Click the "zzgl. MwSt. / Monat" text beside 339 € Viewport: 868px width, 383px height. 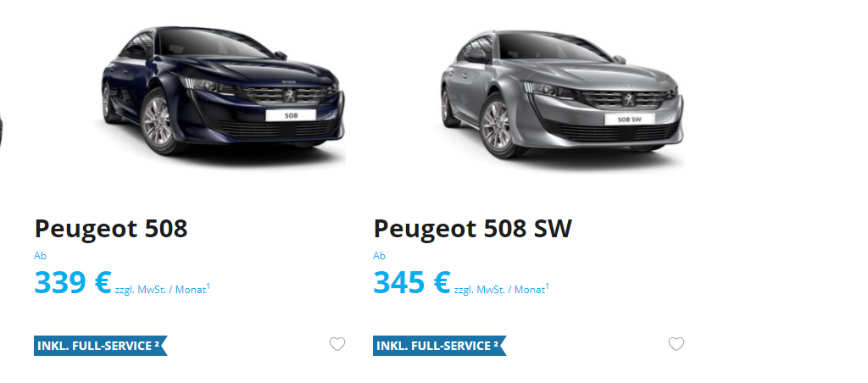[160, 290]
